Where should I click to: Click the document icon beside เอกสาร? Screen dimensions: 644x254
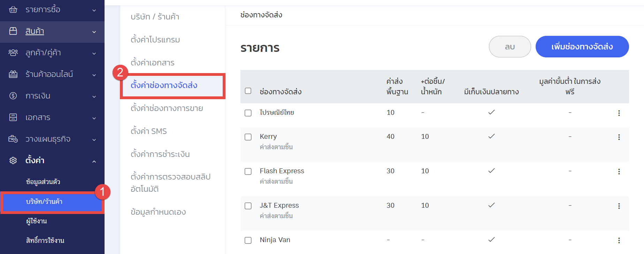coord(13,117)
